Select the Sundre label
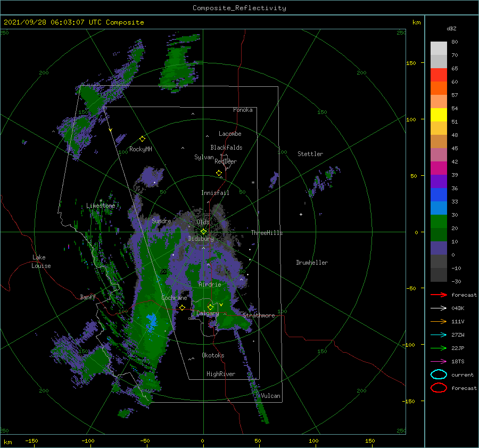This screenshot has width=479, height=448. (x=161, y=221)
